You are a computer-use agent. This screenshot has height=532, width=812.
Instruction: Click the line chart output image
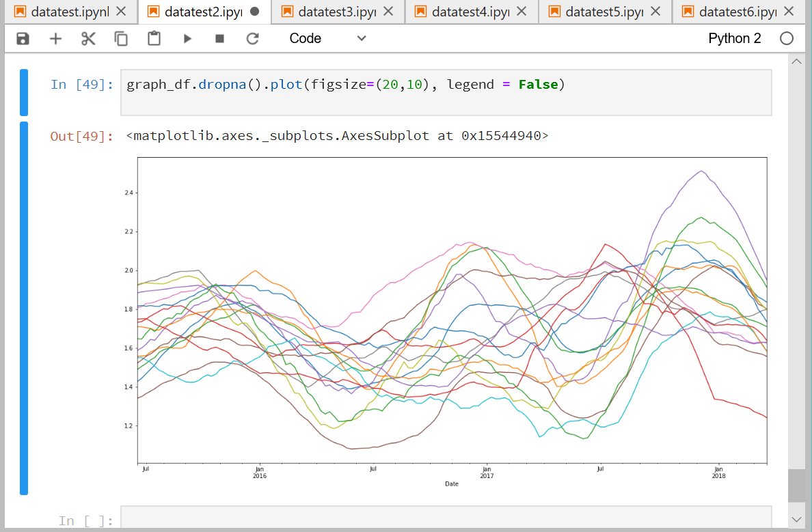coord(446,322)
